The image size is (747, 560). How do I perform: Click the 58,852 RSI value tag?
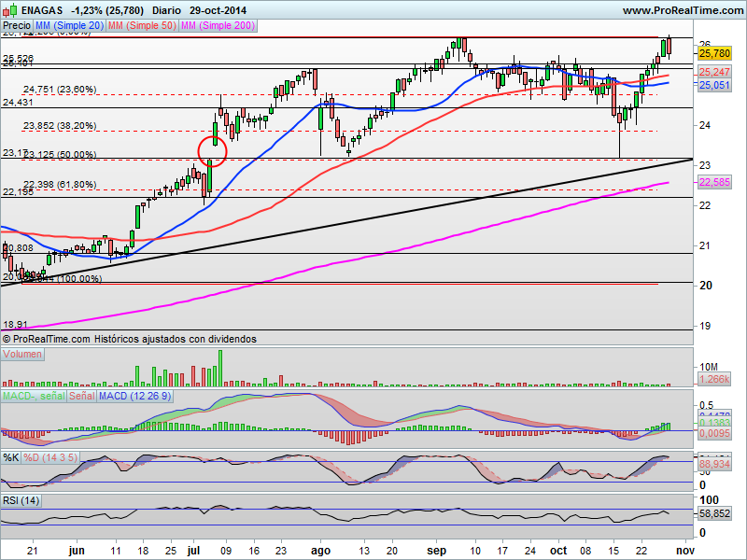(714, 514)
